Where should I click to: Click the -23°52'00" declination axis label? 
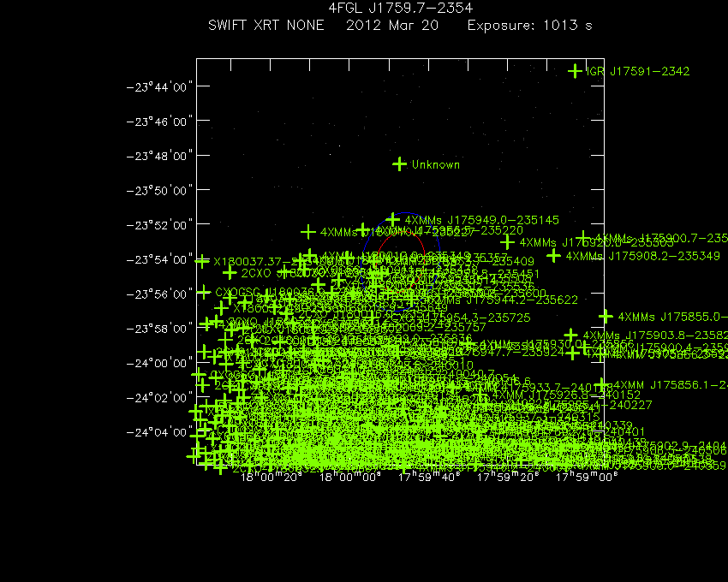click(x=159, y=225)
